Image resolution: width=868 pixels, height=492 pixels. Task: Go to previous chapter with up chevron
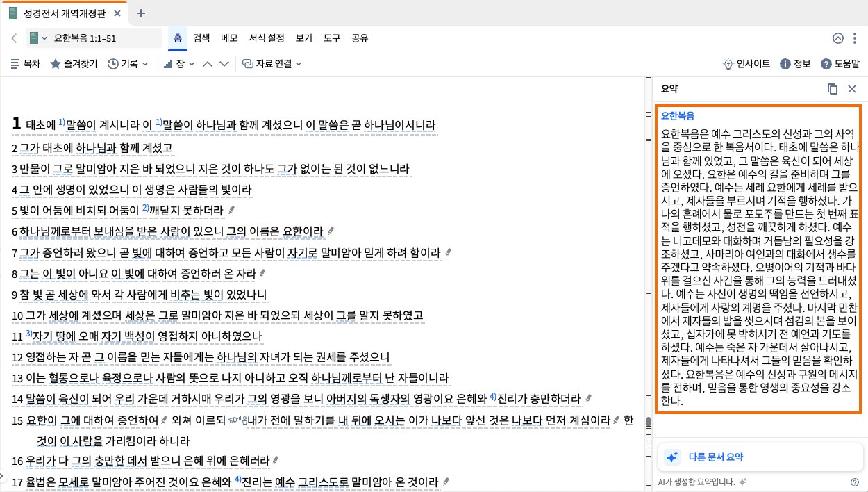point(208,64)
